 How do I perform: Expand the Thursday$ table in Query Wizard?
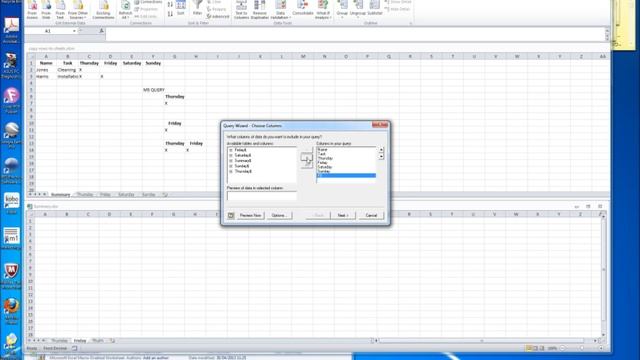click(231, 171)
